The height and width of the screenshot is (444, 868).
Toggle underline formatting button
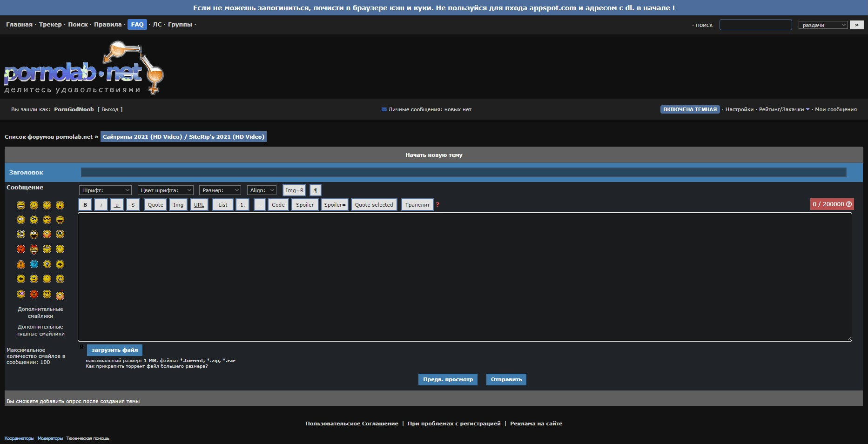pyautogui.click(x=117, y=205)
